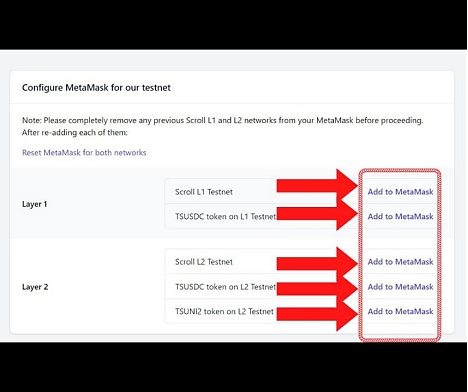The image size is (468, 392).
Task: Open Reset MetaMask for both networks link
Action: [x=84, y=153]
